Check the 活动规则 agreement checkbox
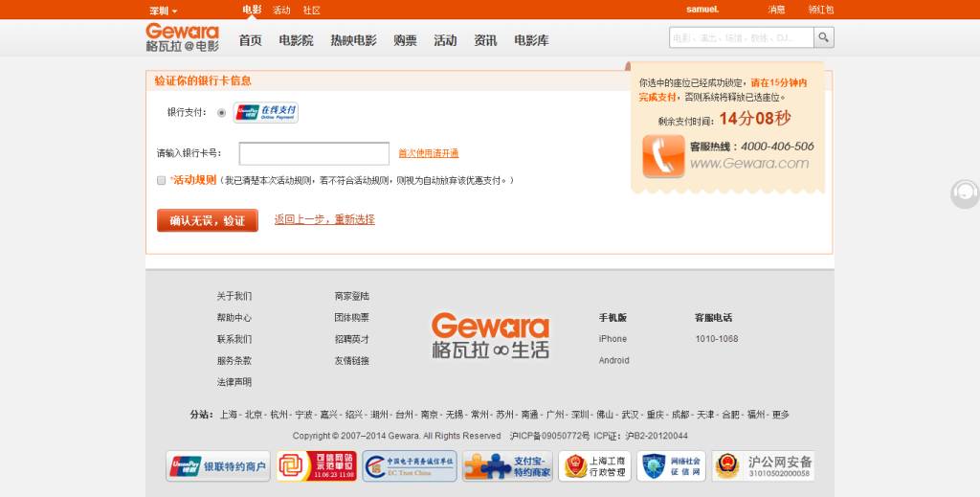This screenshot has width=980, height=497. (x=161, y=181)
